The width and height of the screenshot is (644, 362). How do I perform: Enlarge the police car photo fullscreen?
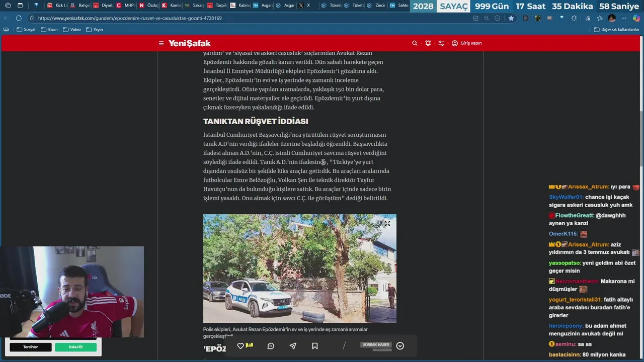[x=387, y=223]
